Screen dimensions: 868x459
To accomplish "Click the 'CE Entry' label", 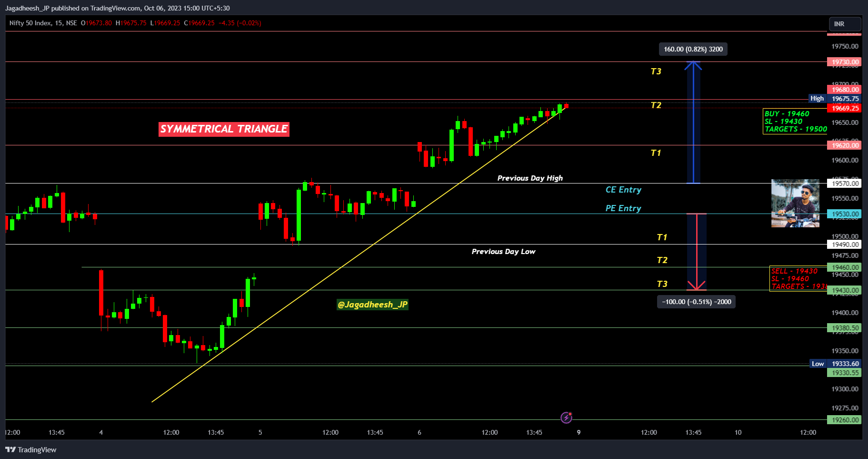I will (623, 190).
